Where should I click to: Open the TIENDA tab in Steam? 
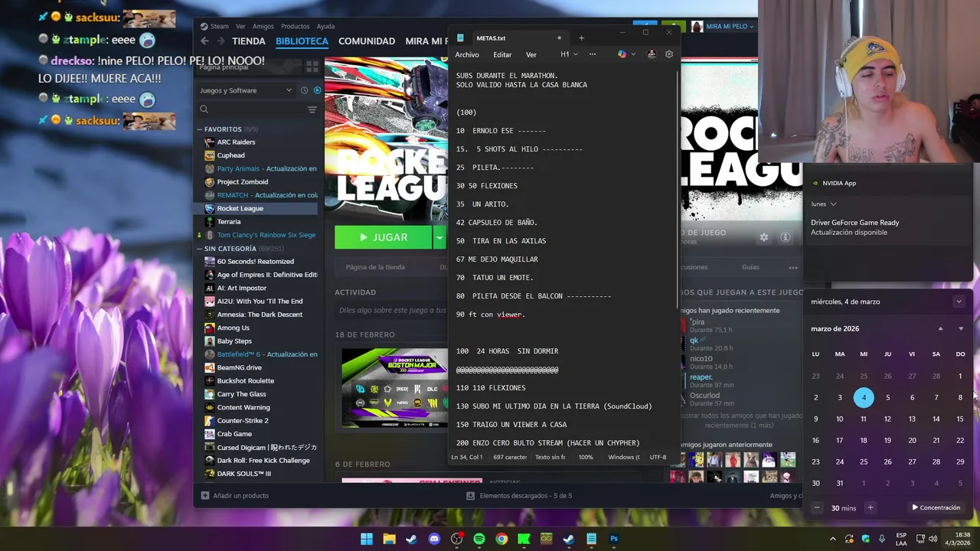[249, 41]
